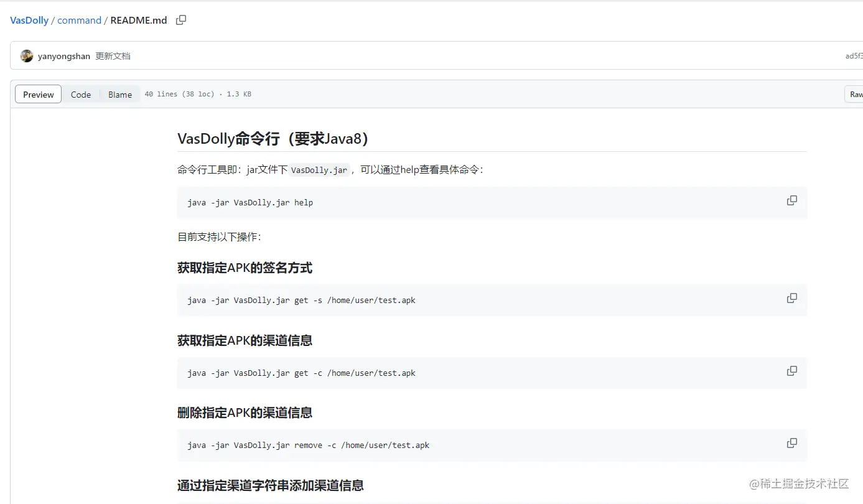Screen dimensions: 863x504
Task: Open yanyongshan author link
Action: tap(63, 56)
